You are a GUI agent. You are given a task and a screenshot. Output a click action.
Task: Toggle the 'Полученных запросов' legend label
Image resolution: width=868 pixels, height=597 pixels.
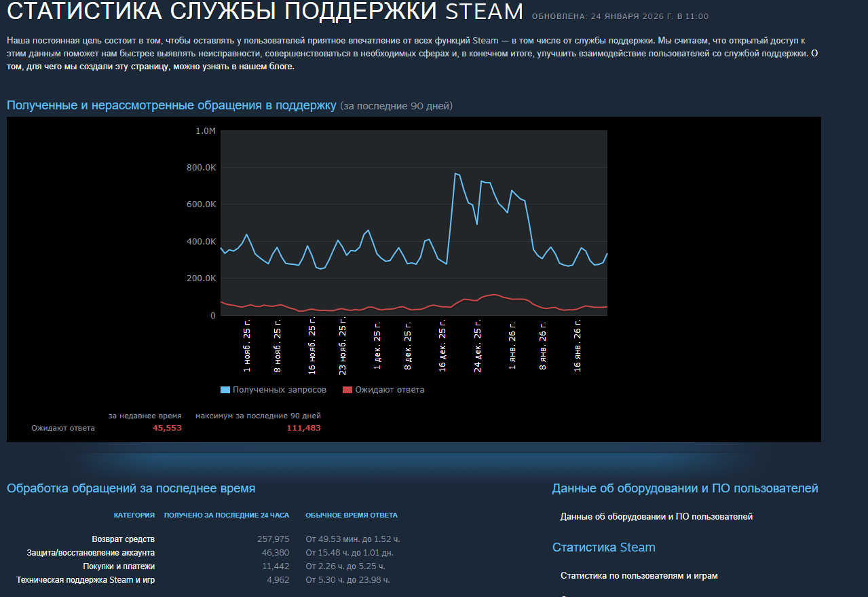(x=279, y=390)
